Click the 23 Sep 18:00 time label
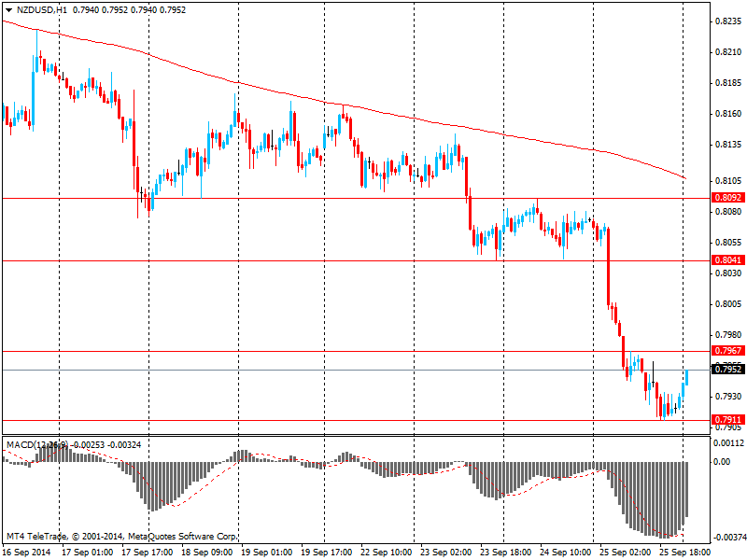The image size is (747, 560). pos(505,553)
